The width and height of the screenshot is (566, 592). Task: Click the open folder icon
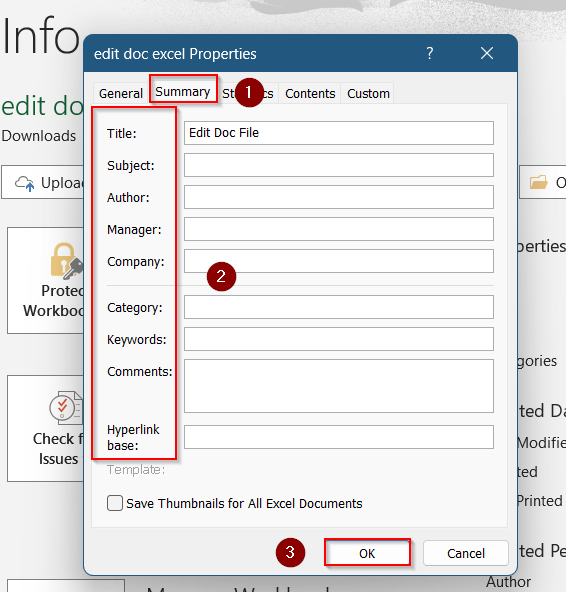[538, 182]
